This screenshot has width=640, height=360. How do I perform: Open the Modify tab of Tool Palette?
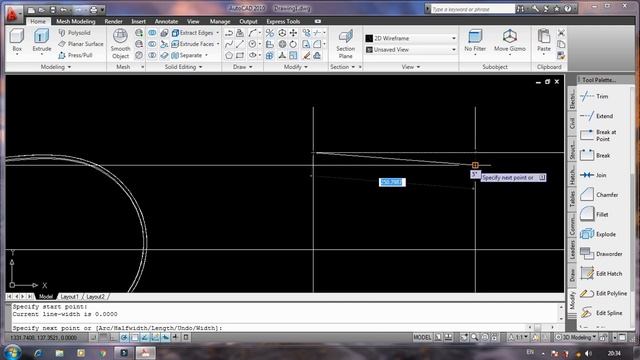[572, 300]
